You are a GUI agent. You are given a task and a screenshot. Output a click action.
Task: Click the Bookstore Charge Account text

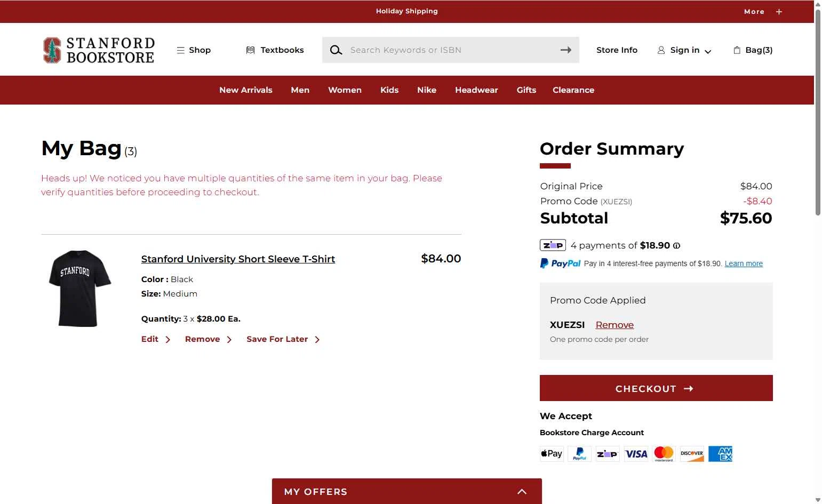[x=592, y=433]
